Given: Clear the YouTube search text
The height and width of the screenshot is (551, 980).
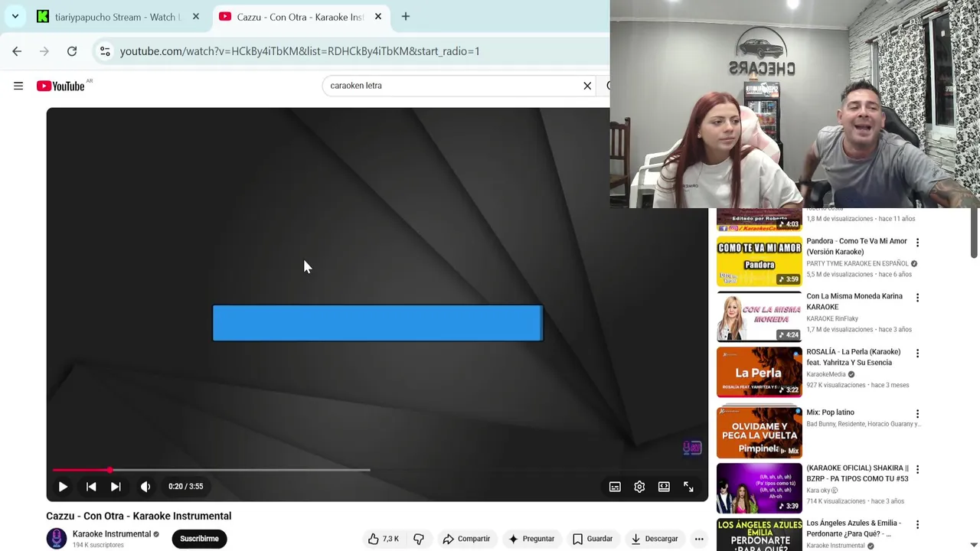Looking at the screenshot, I should [587, 86].
